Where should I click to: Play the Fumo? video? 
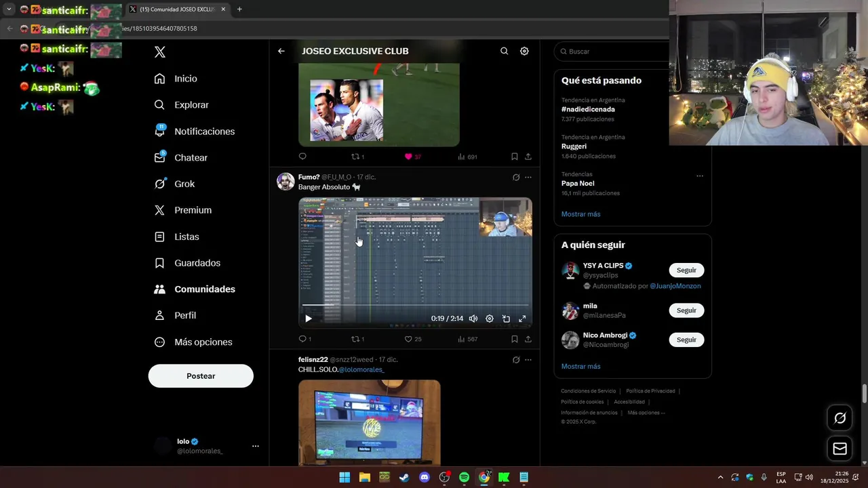click(309, 319)
